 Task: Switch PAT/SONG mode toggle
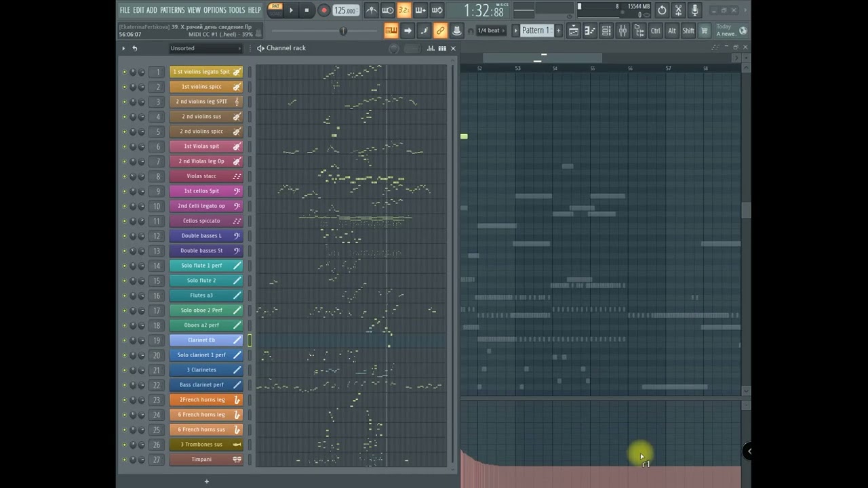click(x=275, y=9)
